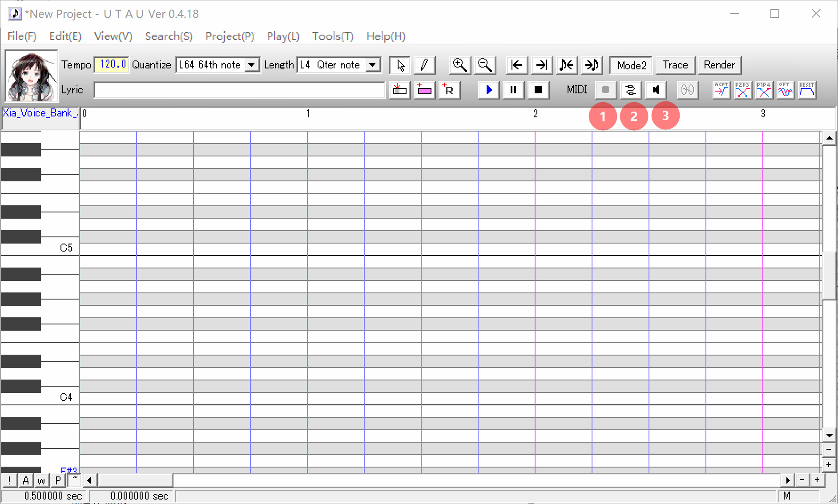
Task: Start playback with the blue play button
Action: tap(488, 90)
